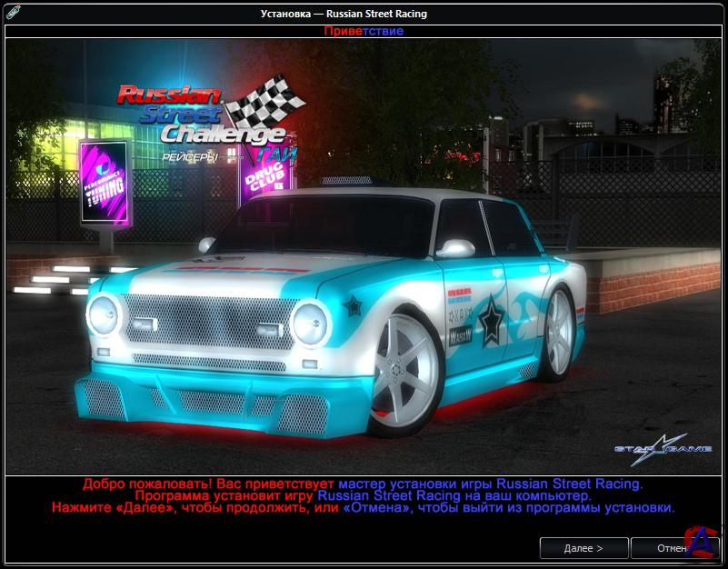Click the installer icon in the title bar
728x569 pixels.
coord(12,12)
